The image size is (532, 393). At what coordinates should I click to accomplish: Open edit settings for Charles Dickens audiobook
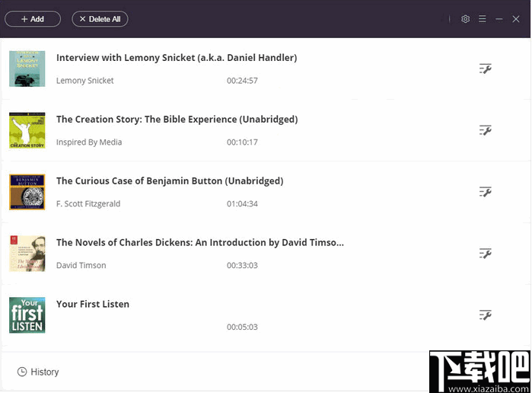pyautogui.click(x=485, y=254)
